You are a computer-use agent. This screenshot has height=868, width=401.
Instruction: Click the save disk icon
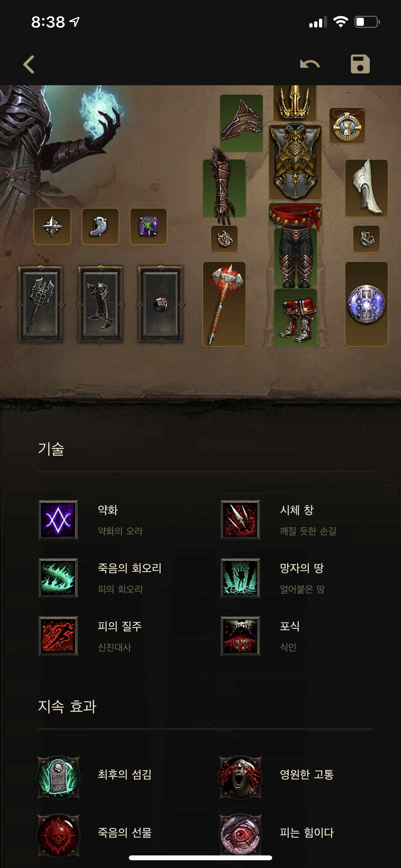click(360, 64)
